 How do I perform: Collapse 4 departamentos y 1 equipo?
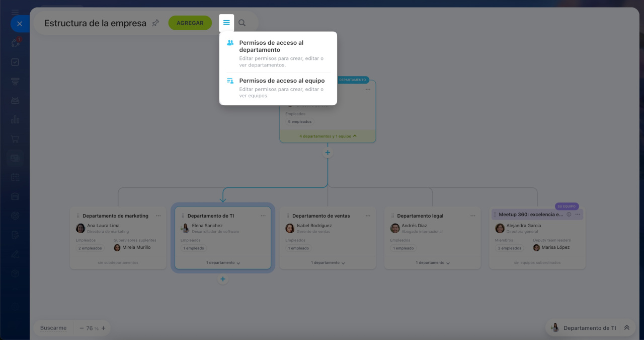[x=328, y=136]
